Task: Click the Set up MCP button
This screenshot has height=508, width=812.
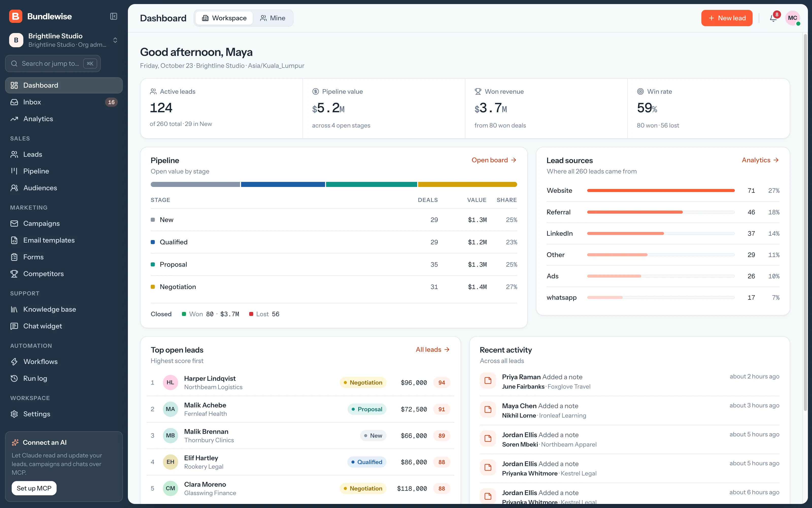Action: (34, 488)
